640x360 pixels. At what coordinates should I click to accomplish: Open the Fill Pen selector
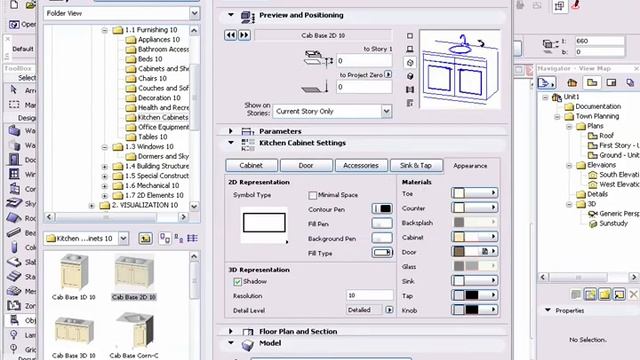382,224
